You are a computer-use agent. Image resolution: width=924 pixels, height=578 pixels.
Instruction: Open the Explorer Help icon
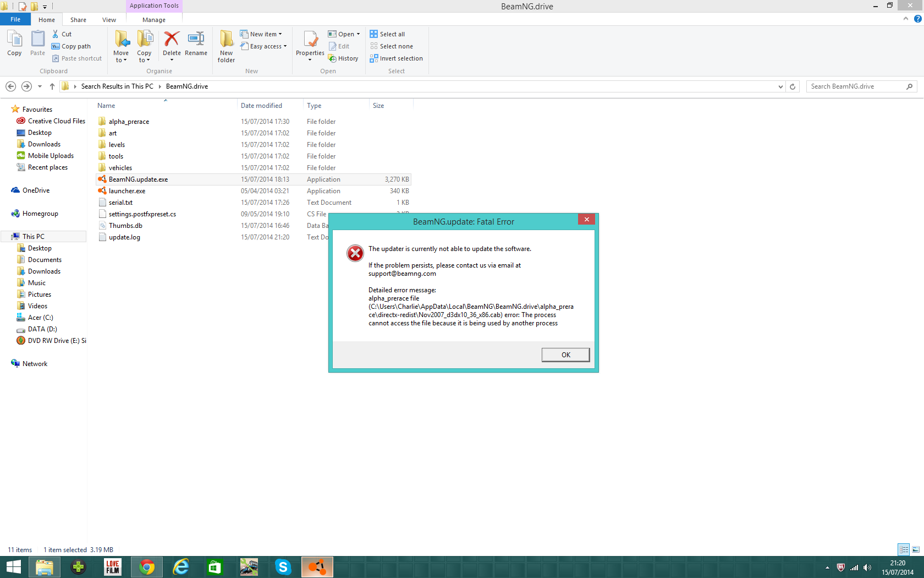[x=917, y=19]
